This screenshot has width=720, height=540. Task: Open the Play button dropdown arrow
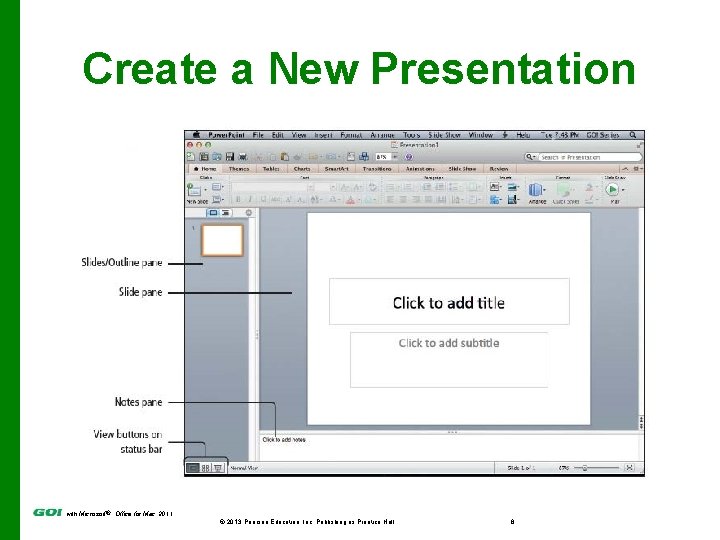[x=623, y=190]
